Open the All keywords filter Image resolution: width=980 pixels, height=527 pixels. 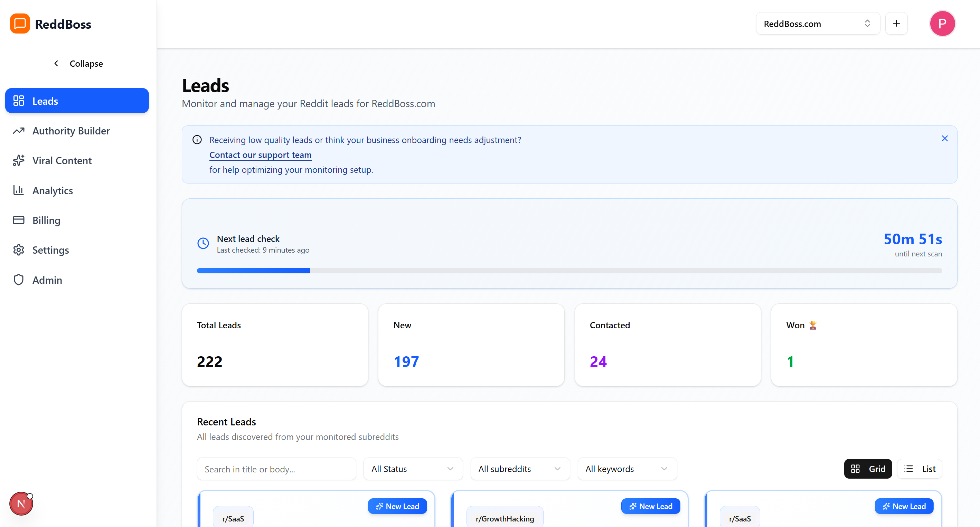(x=626, y=469)
